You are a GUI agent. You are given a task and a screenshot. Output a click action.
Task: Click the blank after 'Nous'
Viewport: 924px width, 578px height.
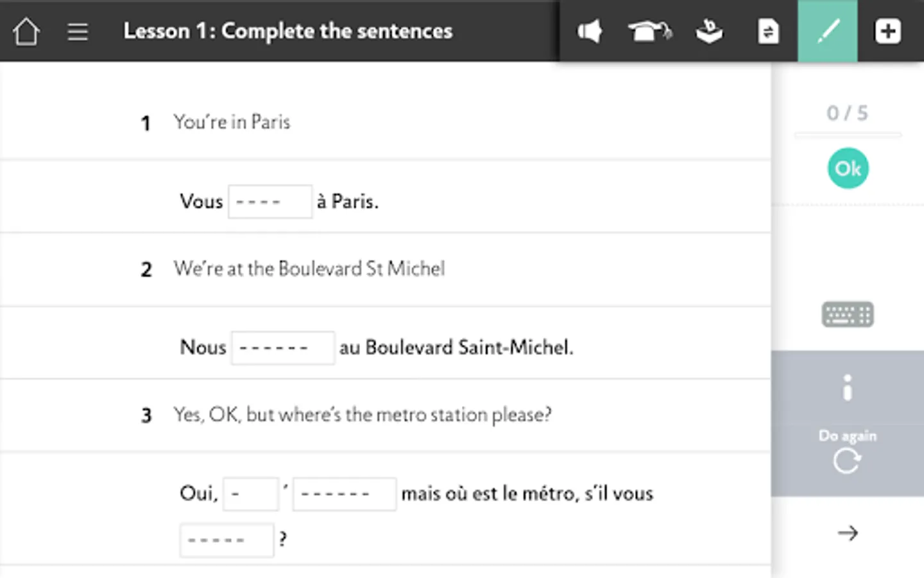283,348
